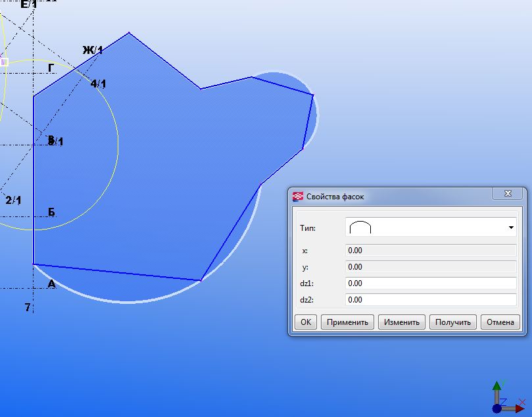This screenshot has width=532, height=417.
Task: Select the point labeled А
Action: pos(51,283)
